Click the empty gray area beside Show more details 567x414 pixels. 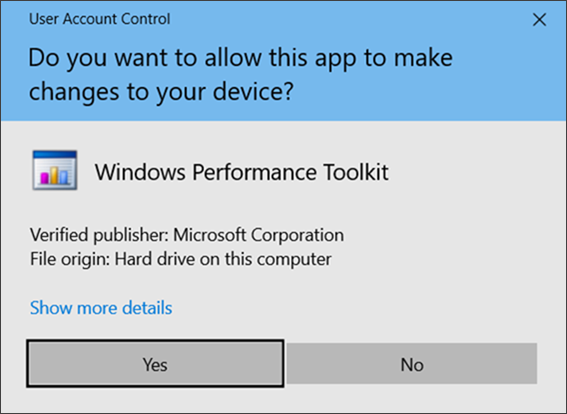point(362,308)
